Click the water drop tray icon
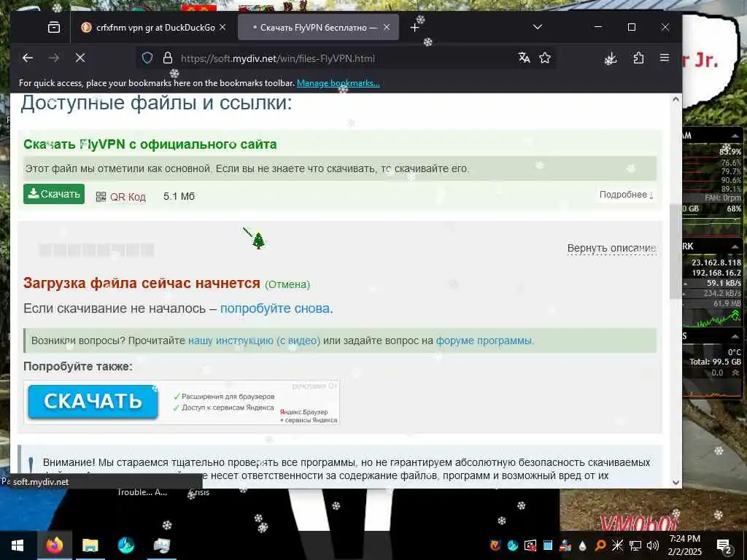This screenshot has height=560, width=747. [x=583, y=545]
